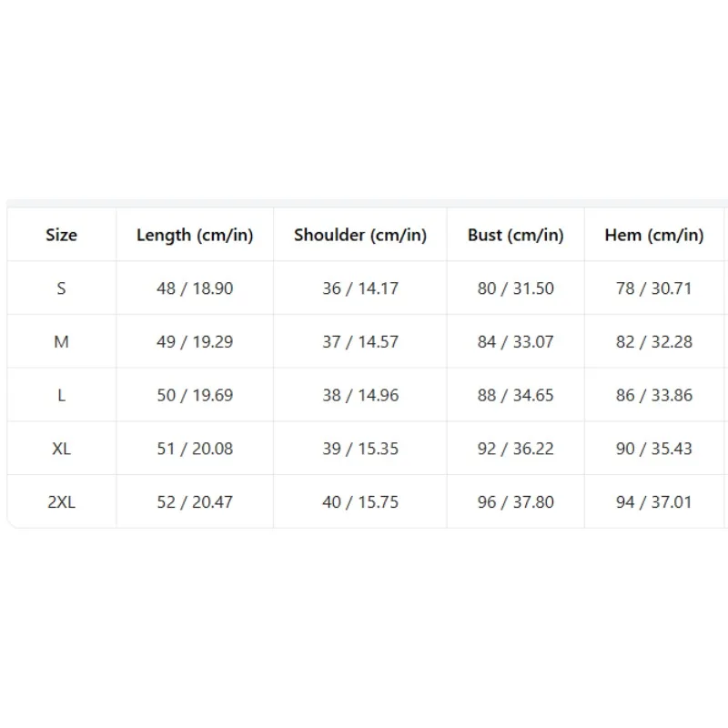Click the Bust (cm/in) column header
This screenshot has width=728, height=728.
[516, 235]
